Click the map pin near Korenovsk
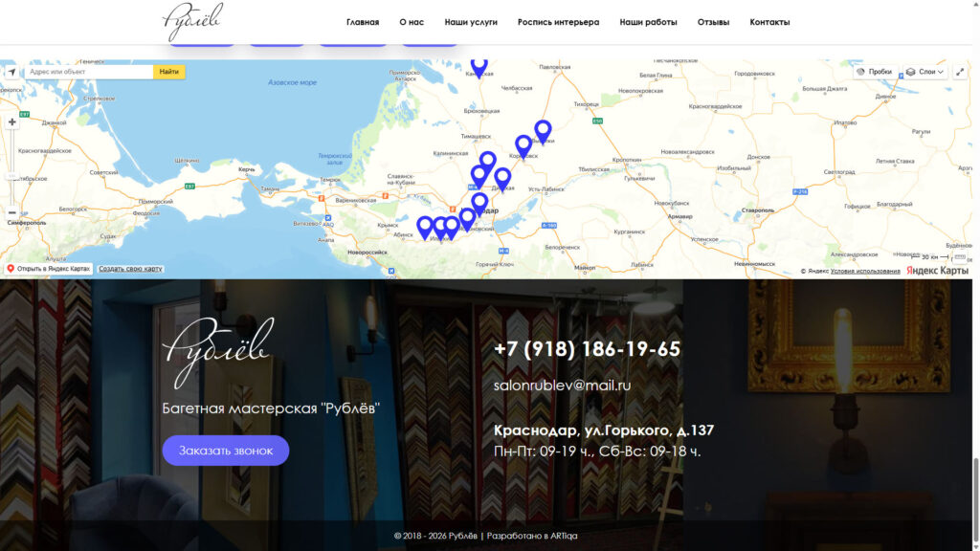This screenshot has width=980, height=551. point(523,145)
